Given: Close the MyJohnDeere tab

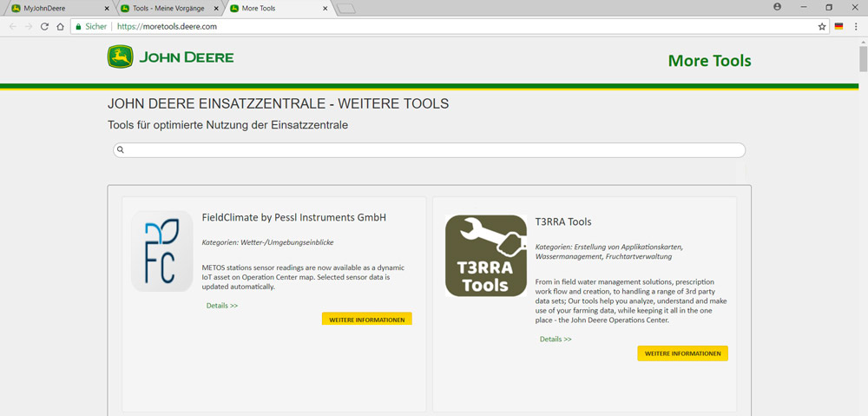Looking at the screenshot, I should (x=107, y=9).
